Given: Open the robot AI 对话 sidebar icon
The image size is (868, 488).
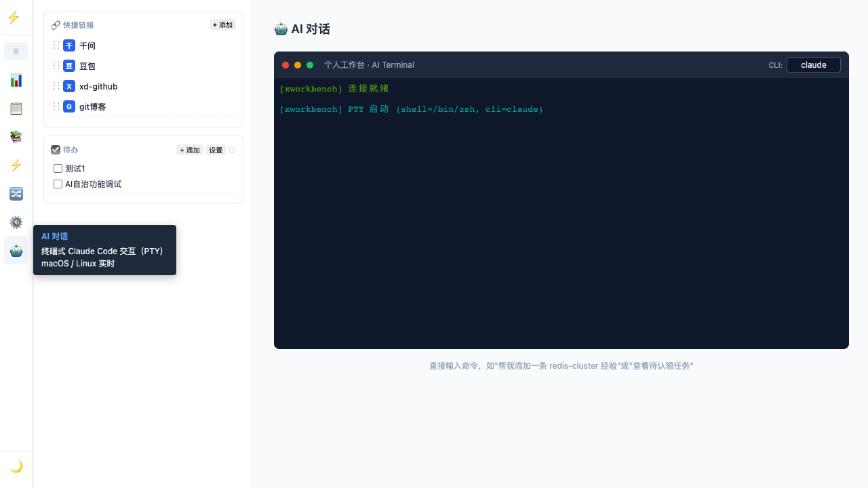Looking at the screenshot, I should tap(16, 251).
